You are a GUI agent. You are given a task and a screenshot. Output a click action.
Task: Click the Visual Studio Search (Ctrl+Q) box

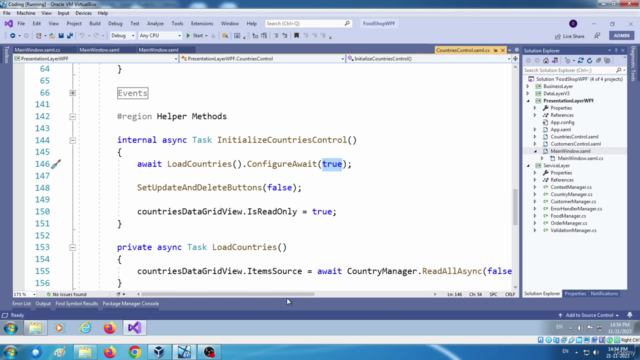tap(308, 24)
